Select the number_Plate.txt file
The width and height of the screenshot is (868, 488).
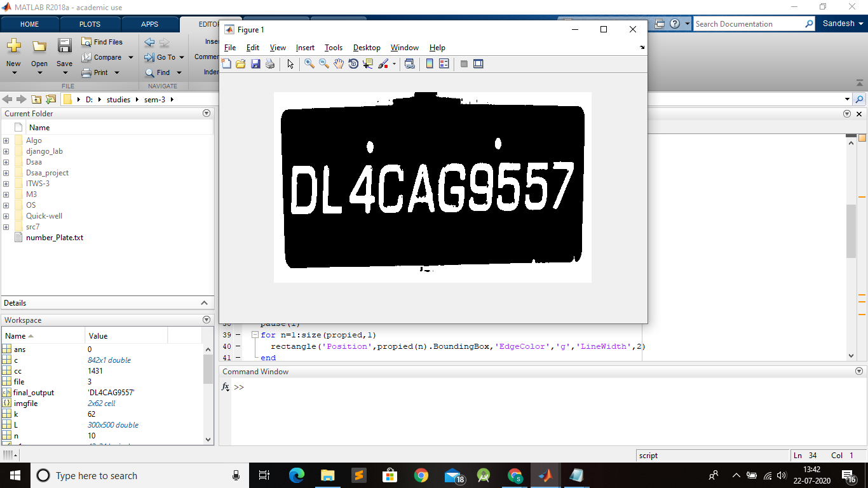click(x=54, y=238)
